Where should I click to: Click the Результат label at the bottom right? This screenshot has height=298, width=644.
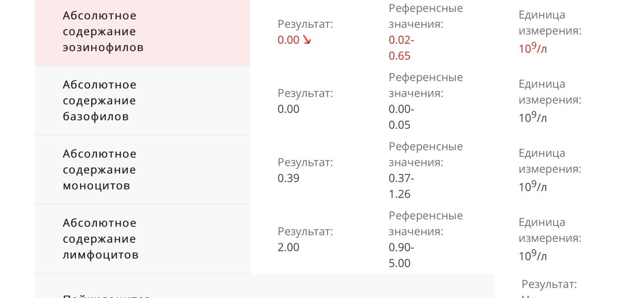click(549, 285)
